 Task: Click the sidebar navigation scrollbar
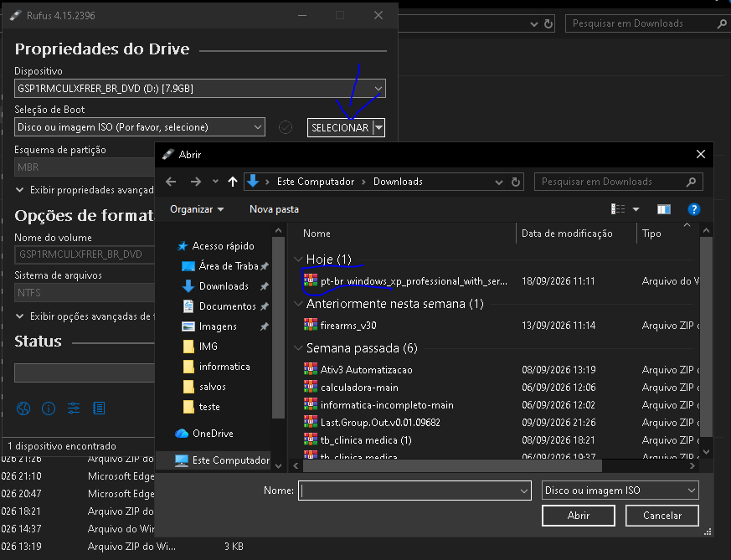(278, 328)
